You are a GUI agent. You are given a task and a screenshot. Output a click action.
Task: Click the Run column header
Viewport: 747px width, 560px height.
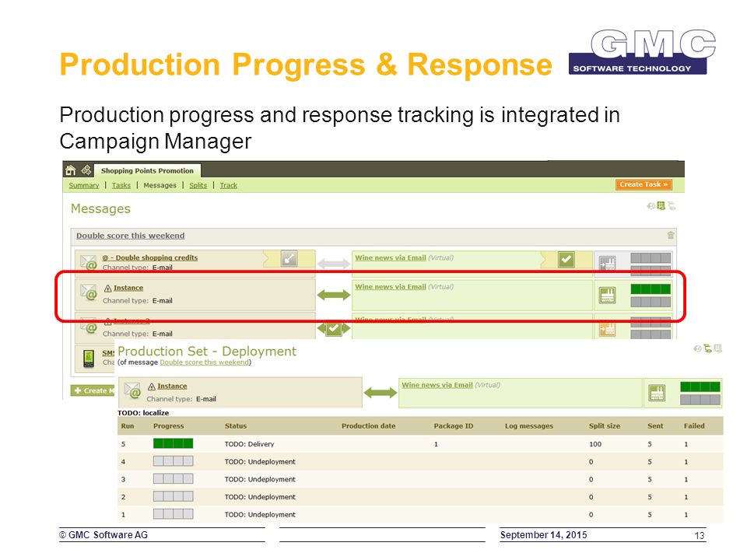tap(128, 426)
